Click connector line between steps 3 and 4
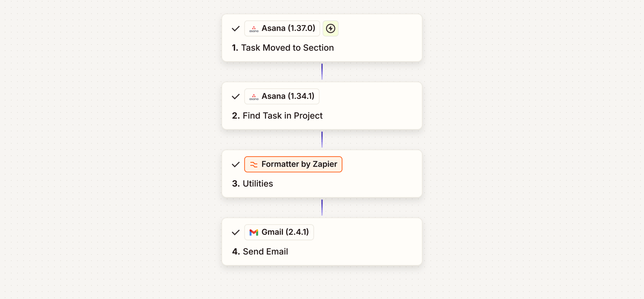Viewport: 644px width, 299px height. pos(322,208)
